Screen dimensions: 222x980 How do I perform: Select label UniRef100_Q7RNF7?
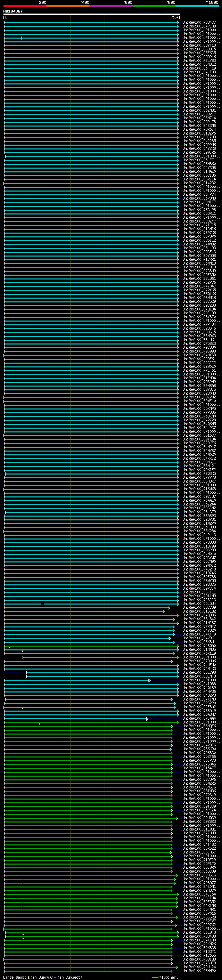[x=199, y=626]
